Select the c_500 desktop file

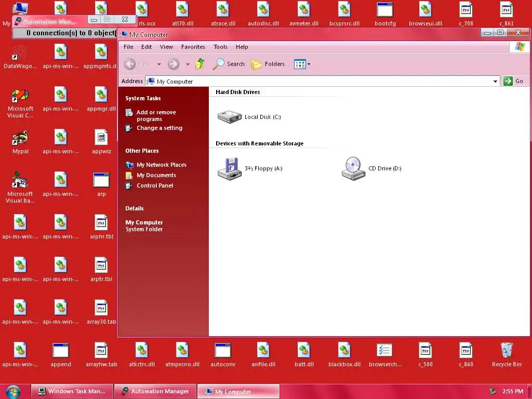[x=425, y=355]
